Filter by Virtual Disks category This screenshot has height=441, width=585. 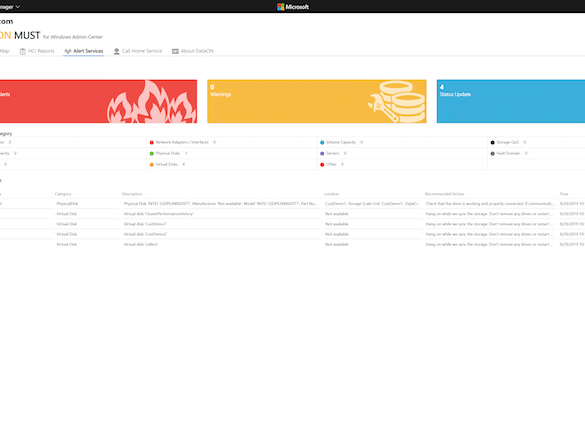point(167,164)
